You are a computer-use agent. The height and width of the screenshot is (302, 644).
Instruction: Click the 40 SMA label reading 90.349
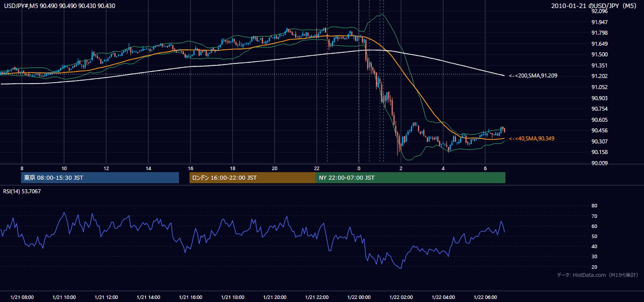click(531, 138)
